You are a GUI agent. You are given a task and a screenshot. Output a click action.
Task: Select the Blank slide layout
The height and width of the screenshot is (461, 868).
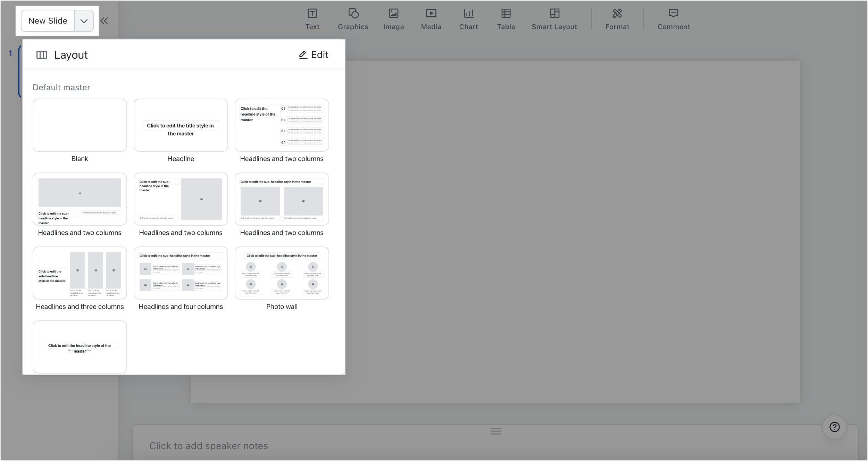(80, 125)
